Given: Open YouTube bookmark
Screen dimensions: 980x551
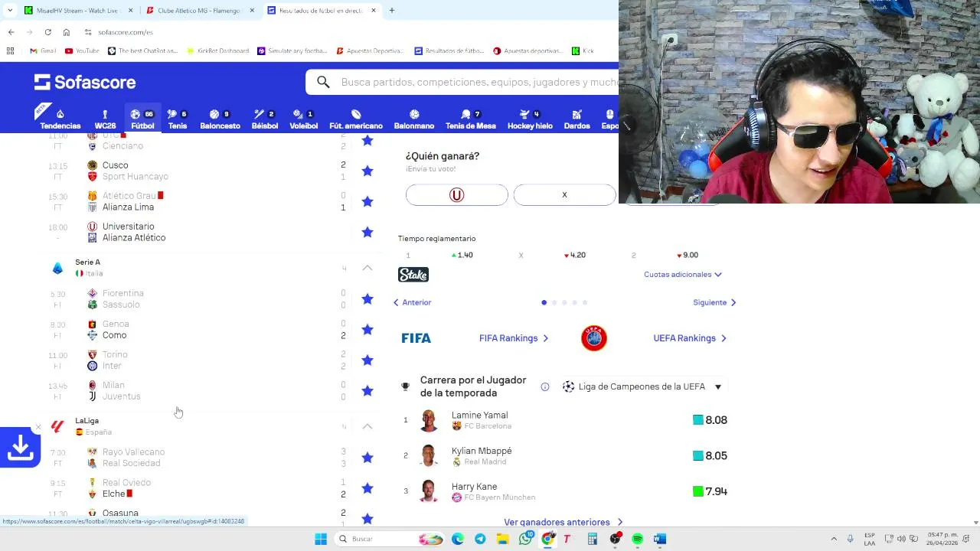Looking at the screenshot, I should (82, 51).
